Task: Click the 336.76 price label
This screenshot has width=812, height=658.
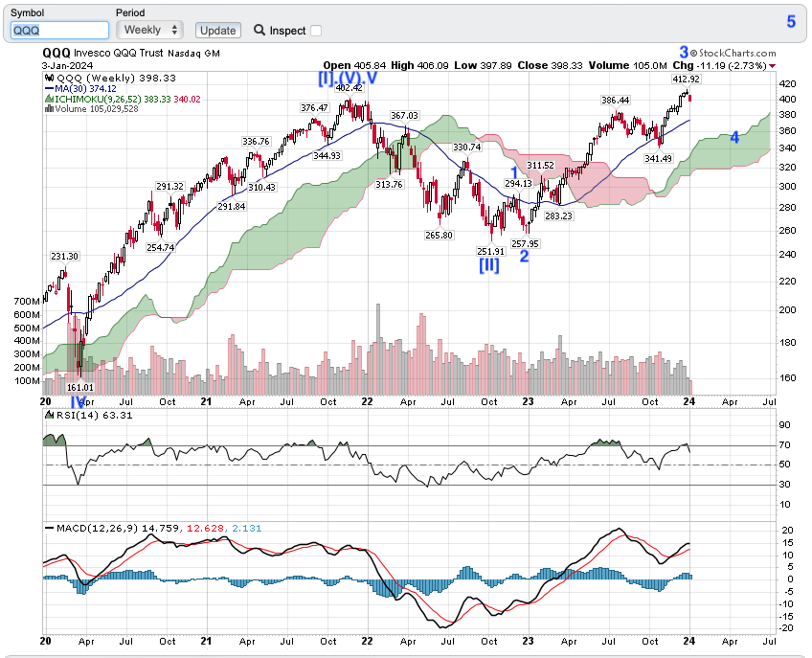Action: (256, 142)
